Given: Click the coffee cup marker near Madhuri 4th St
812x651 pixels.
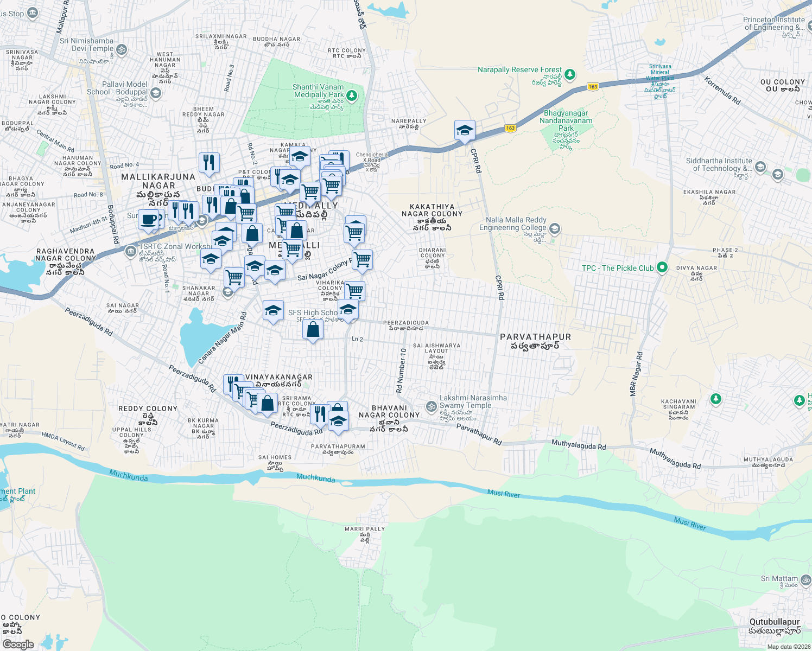Looking at the screenshot, I should pos(148,220).
